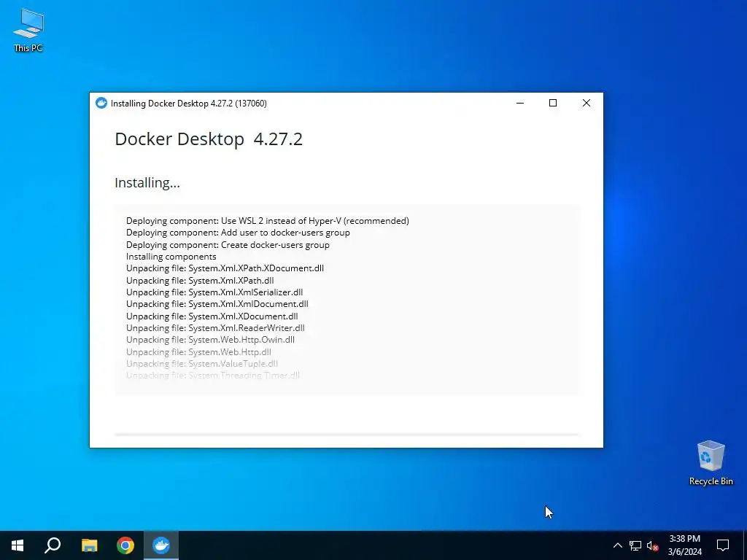Click the muted volume tray icon
The image size is (747, 560).
[x=653, y=545]
